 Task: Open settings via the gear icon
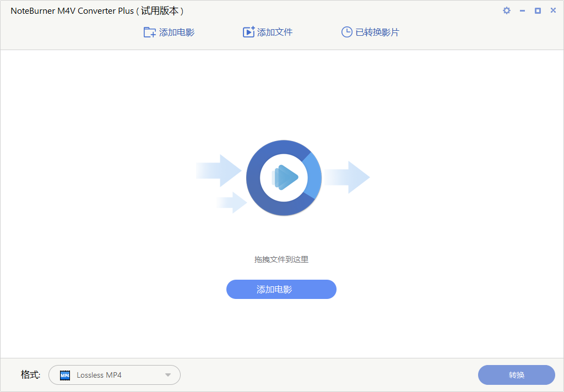pos(507,10)
